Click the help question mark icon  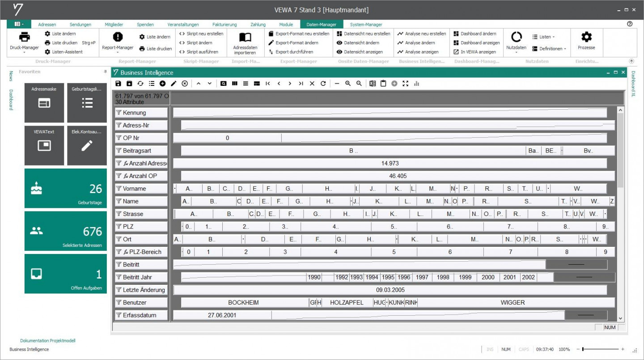(630, 24)
